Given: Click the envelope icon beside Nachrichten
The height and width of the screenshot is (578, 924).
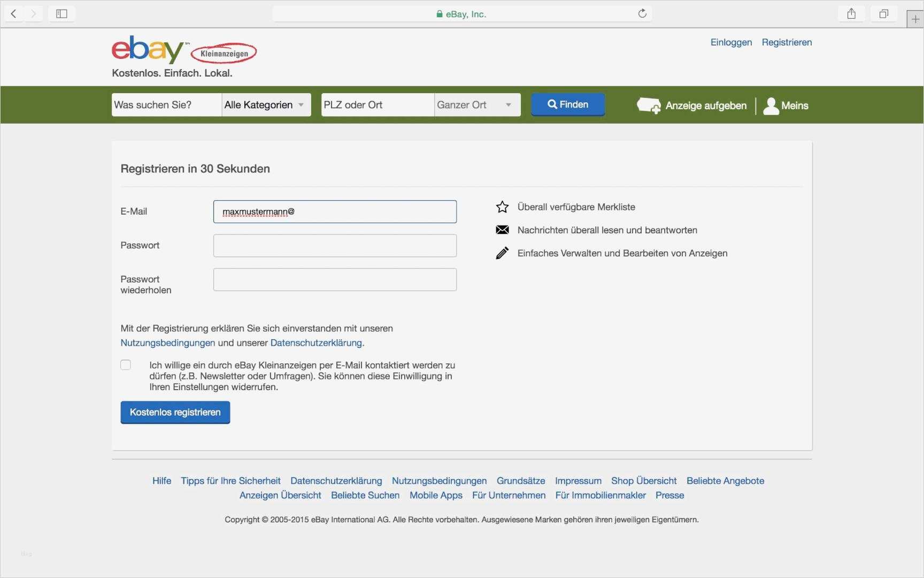Looking at the screenshot, I should point(502,230).
